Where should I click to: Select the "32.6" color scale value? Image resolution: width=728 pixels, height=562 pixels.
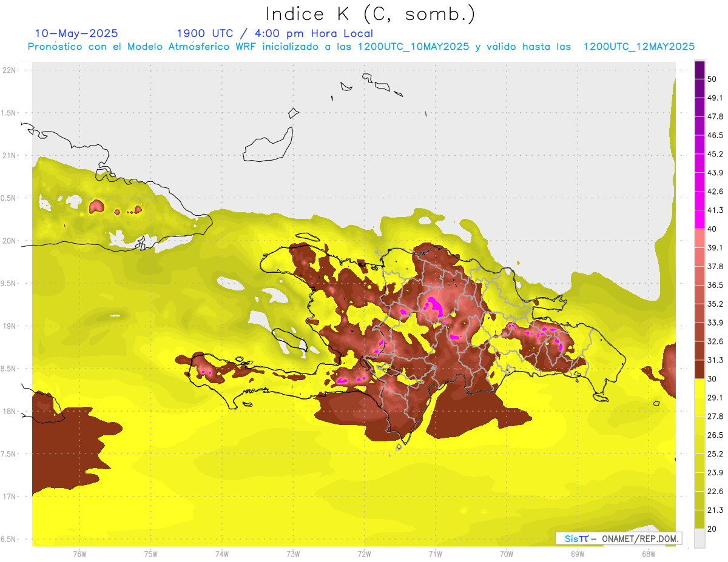tap(715, 341)
